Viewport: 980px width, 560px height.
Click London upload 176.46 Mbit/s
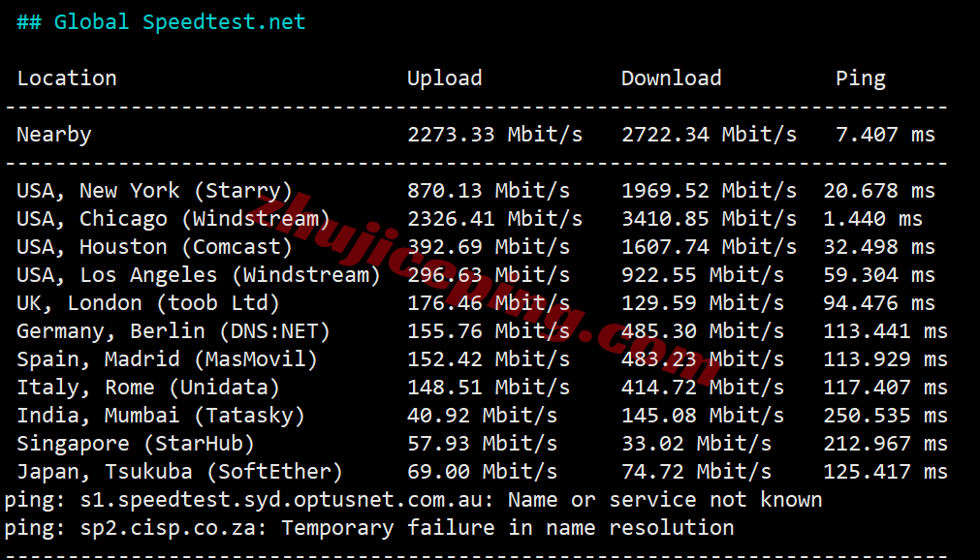point(489,303)
